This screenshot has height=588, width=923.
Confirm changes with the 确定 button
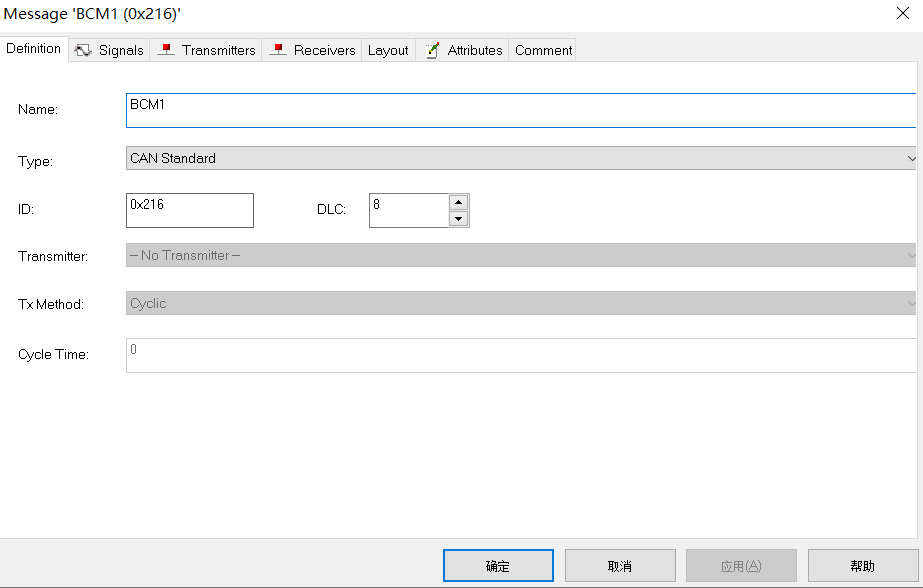[x=497, y=565]
